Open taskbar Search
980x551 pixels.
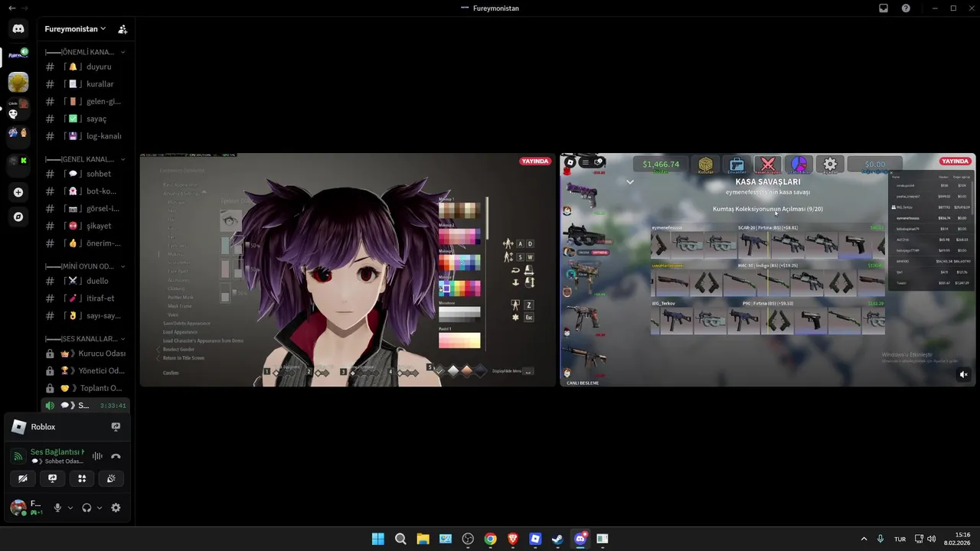click(400, 539)
